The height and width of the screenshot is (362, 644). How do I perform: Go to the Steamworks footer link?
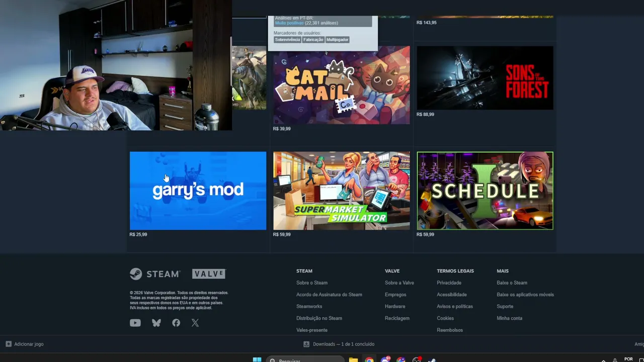coord(309,306)
